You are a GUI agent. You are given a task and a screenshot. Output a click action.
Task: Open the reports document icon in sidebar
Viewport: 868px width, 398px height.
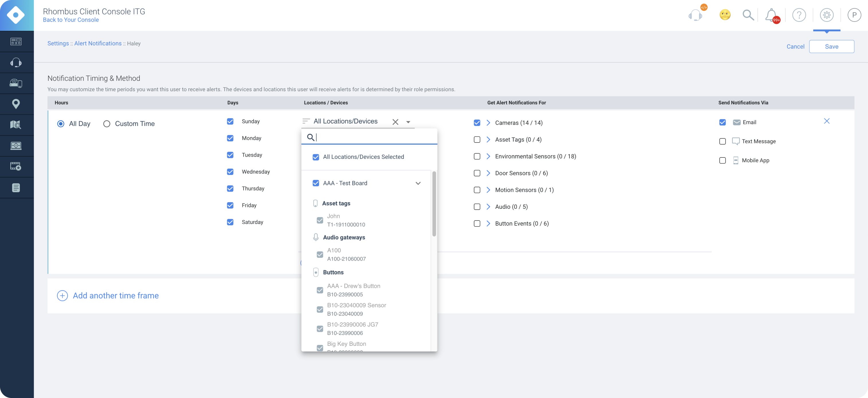point(16,188)
